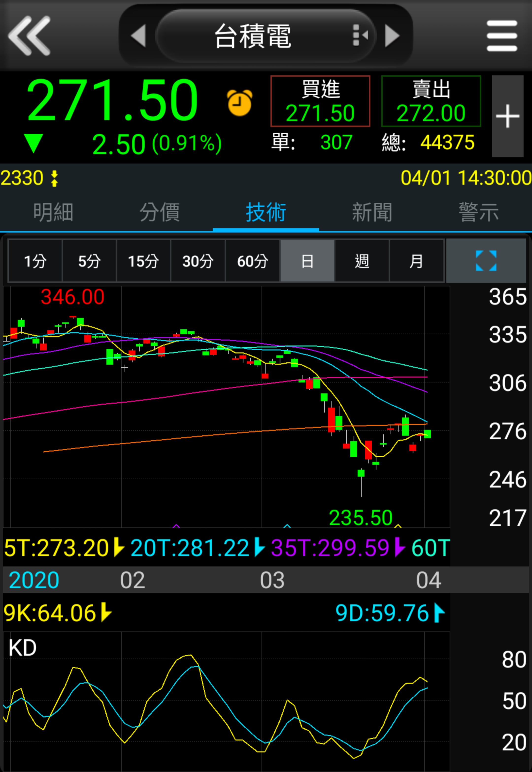Tap the KD indicator label
This screenshot has width=532, height=772.
click(x=22, y=648)
